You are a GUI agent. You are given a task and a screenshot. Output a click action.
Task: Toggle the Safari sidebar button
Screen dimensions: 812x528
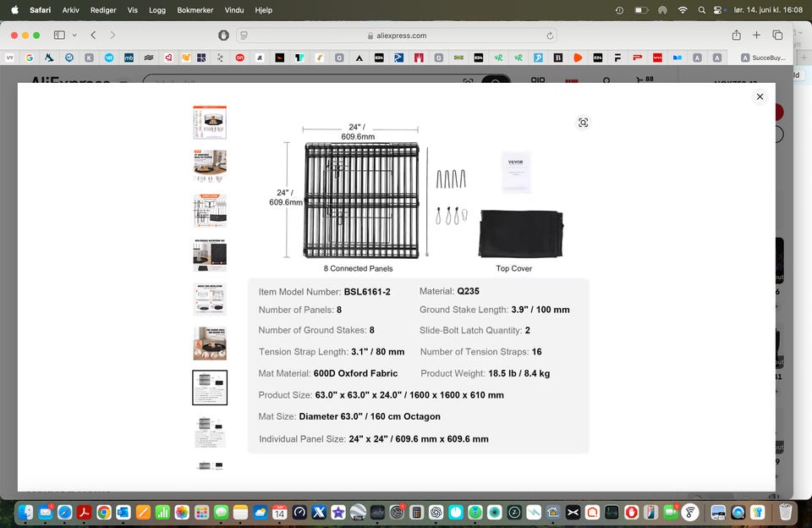click(59, 36)
